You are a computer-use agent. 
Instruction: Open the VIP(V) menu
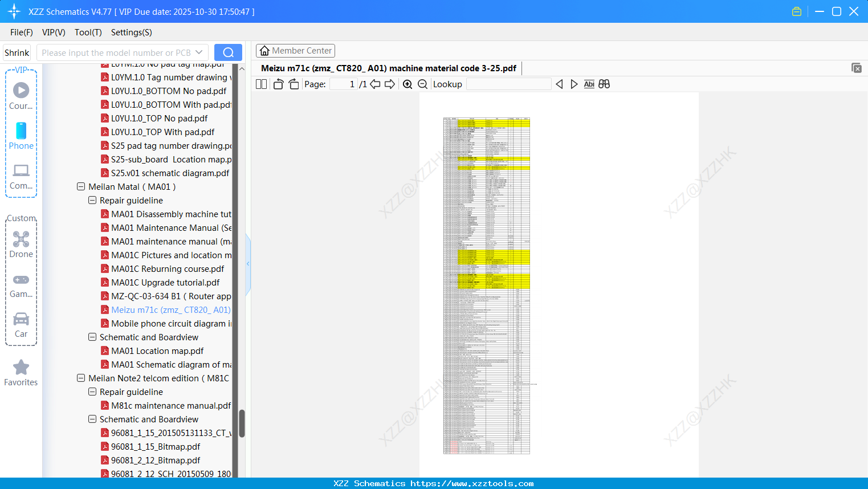[x=54, y=32]
